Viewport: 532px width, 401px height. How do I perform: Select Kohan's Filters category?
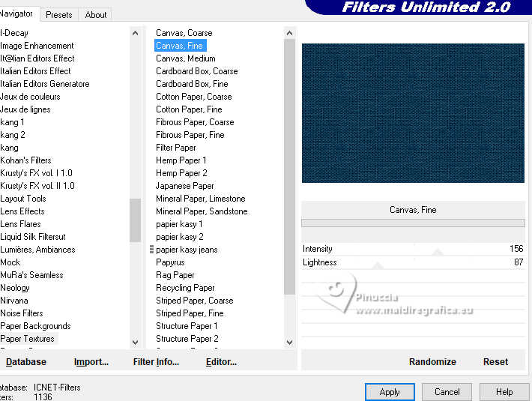coord(25,160)
